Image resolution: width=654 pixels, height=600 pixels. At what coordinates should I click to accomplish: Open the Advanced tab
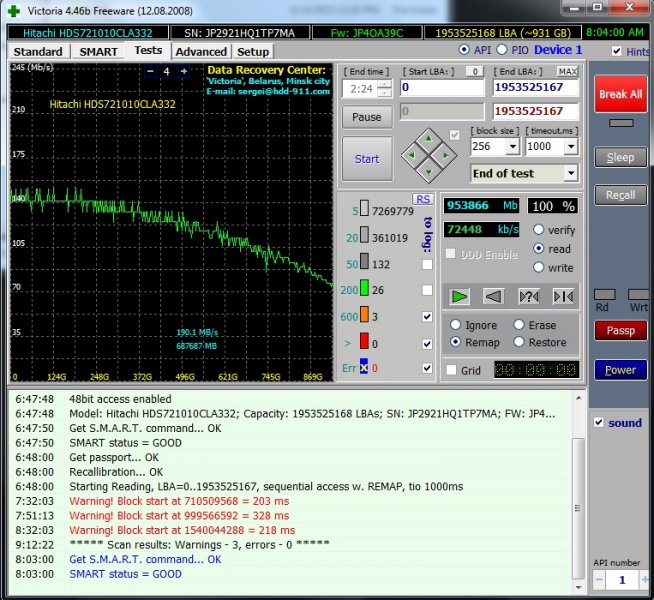click(201, 51)
